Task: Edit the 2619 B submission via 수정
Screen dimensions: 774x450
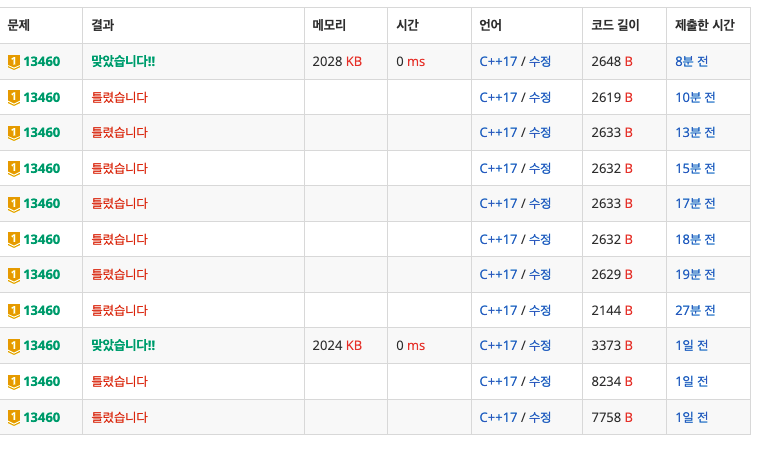Action: pos(540,98)
